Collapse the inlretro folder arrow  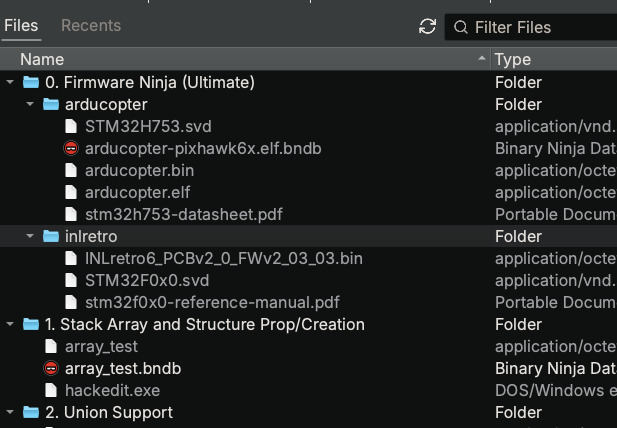click(x=30, y=236)
